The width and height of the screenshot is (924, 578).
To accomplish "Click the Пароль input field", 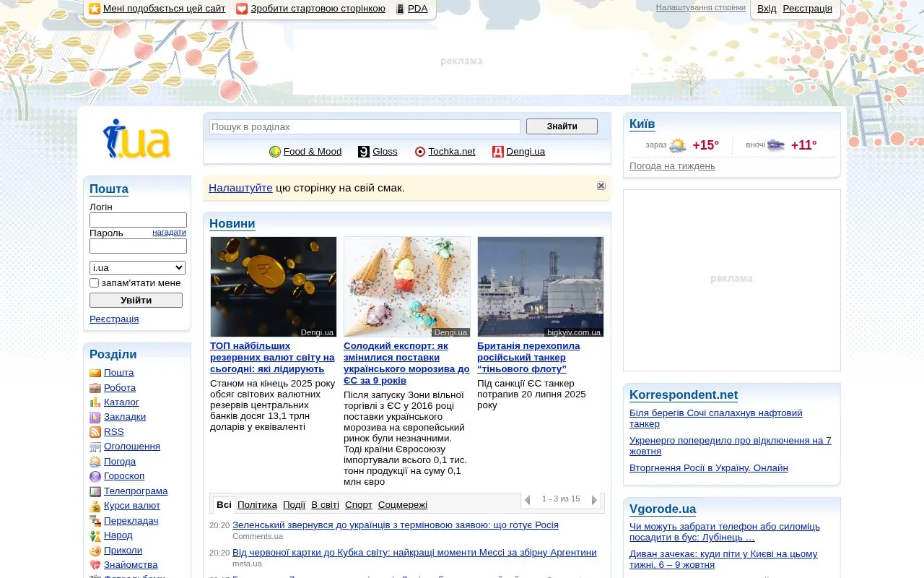I will tap(138, 246).
